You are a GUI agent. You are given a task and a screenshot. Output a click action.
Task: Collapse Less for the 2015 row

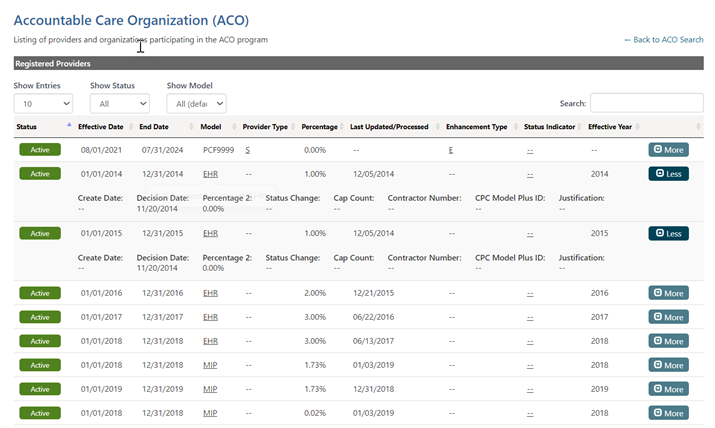(x=668, y=233)
